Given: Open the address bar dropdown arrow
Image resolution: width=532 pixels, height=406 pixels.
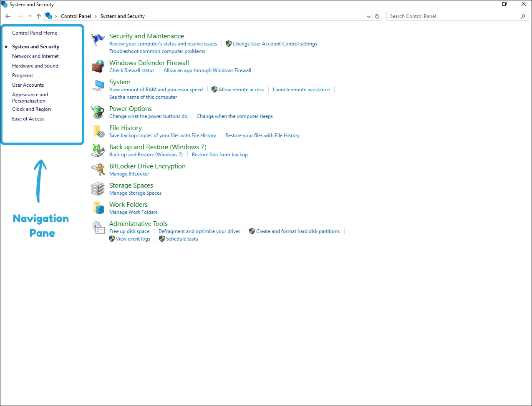Looking at the screenshot, I should 368,16.
